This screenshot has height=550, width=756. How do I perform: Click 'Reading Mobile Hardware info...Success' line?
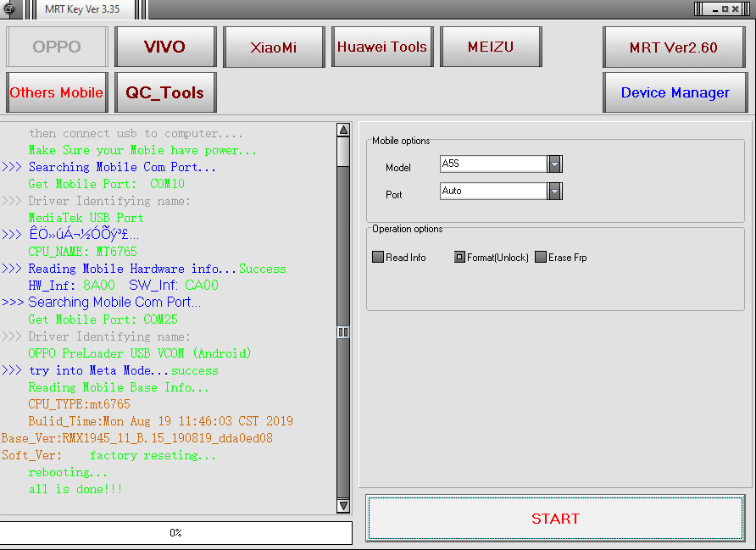(x=157, y=269)
